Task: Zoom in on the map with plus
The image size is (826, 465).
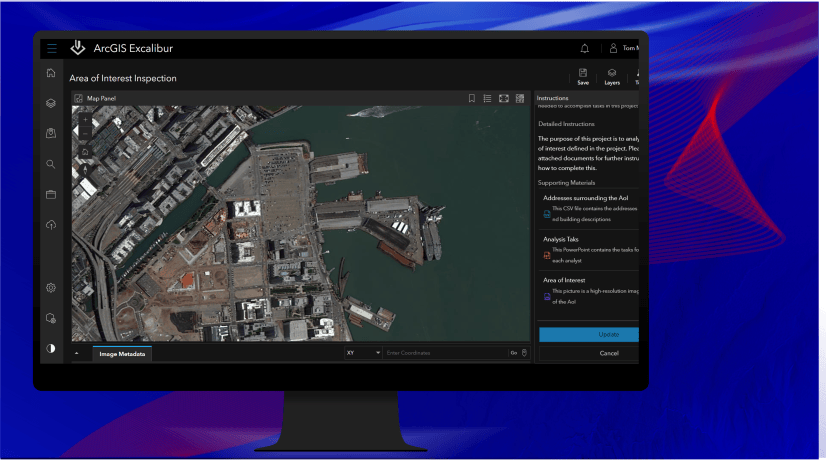Action: coord(85,120)
